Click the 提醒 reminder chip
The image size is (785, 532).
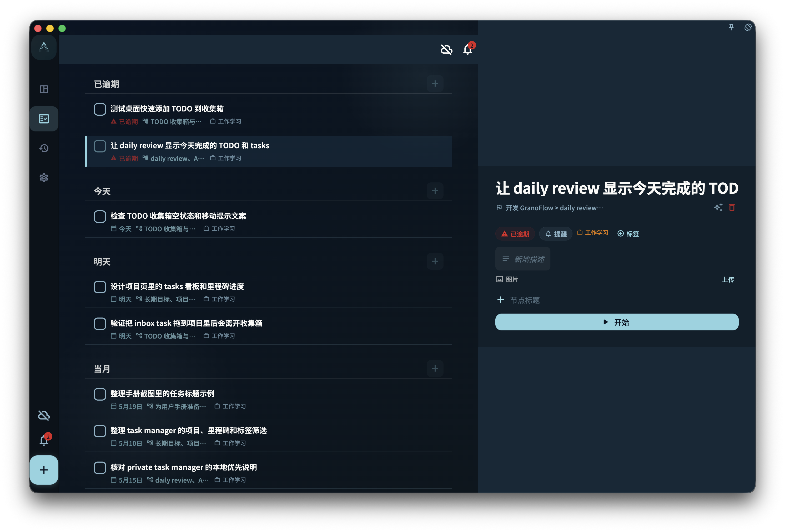tap(556, 234)
